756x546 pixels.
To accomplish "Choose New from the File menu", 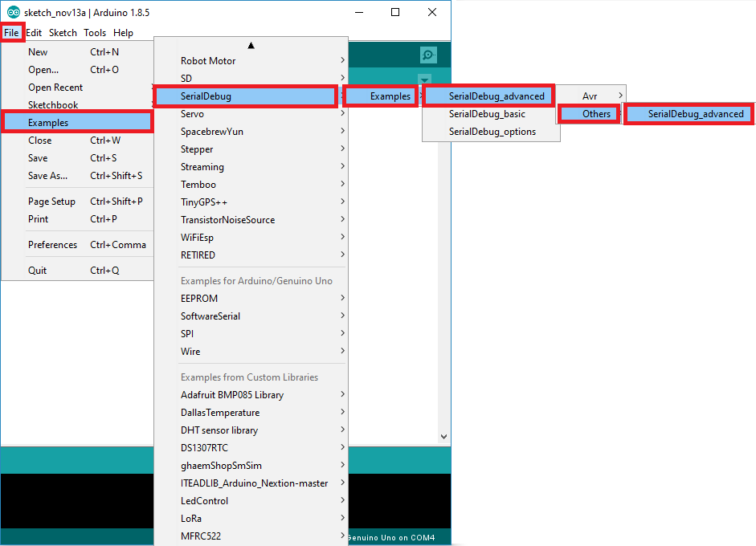I will click(36, 51).
